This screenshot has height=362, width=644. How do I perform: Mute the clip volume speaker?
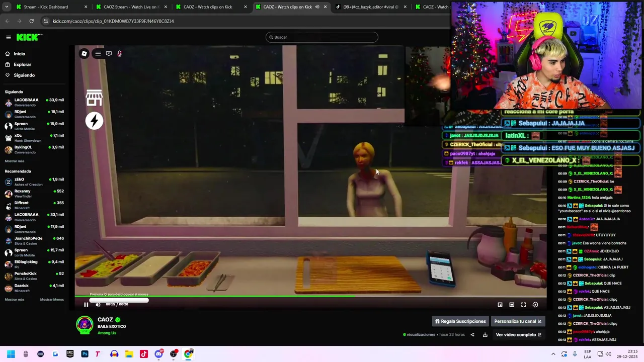pyautogui.click(x=98, y=305)
